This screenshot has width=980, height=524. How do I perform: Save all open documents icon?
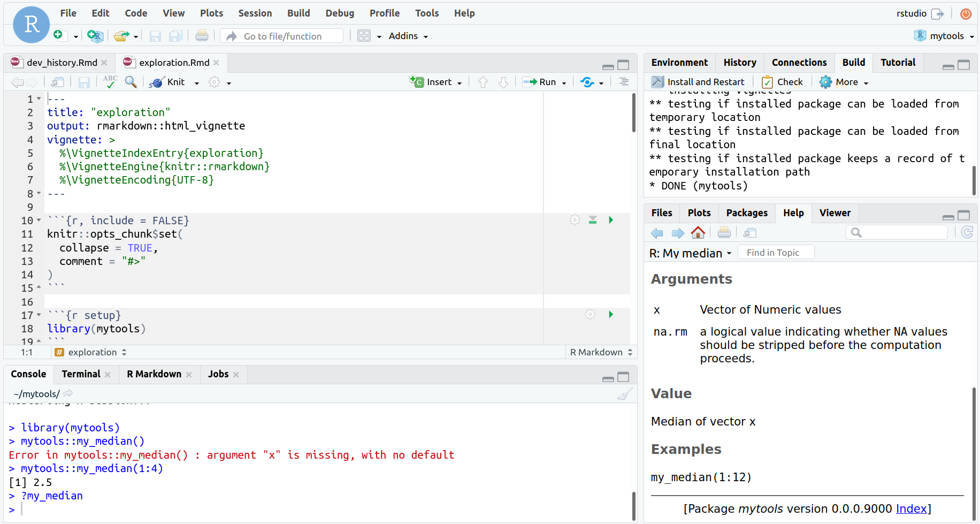point(175,36)
